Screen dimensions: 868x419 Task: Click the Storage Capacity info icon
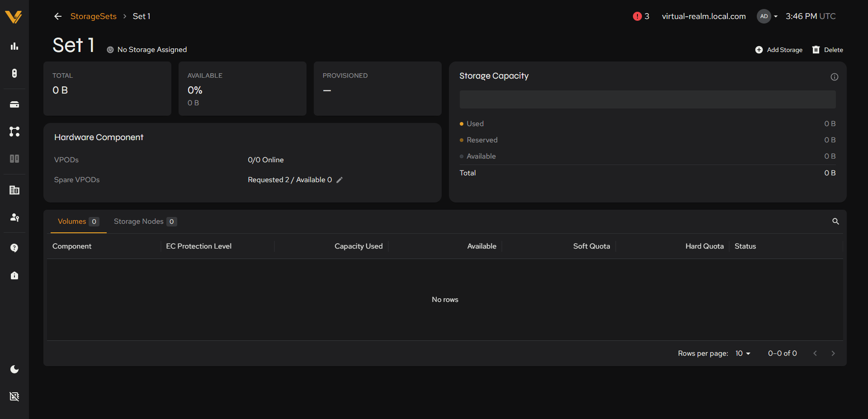(835, 77)
